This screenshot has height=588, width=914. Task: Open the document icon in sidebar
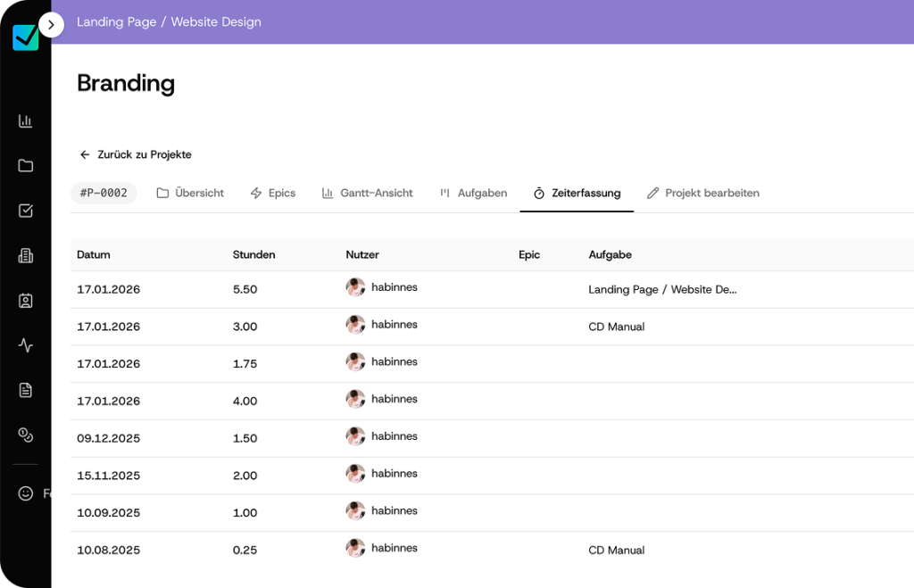pyautogui.click(x=26, y=390)
